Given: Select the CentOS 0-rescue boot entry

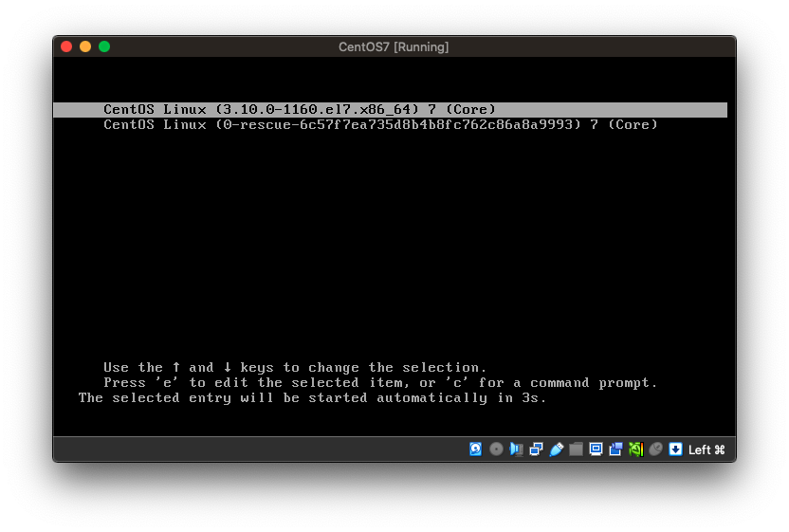Looking at the screenshot, I should (x=380, y=125).
